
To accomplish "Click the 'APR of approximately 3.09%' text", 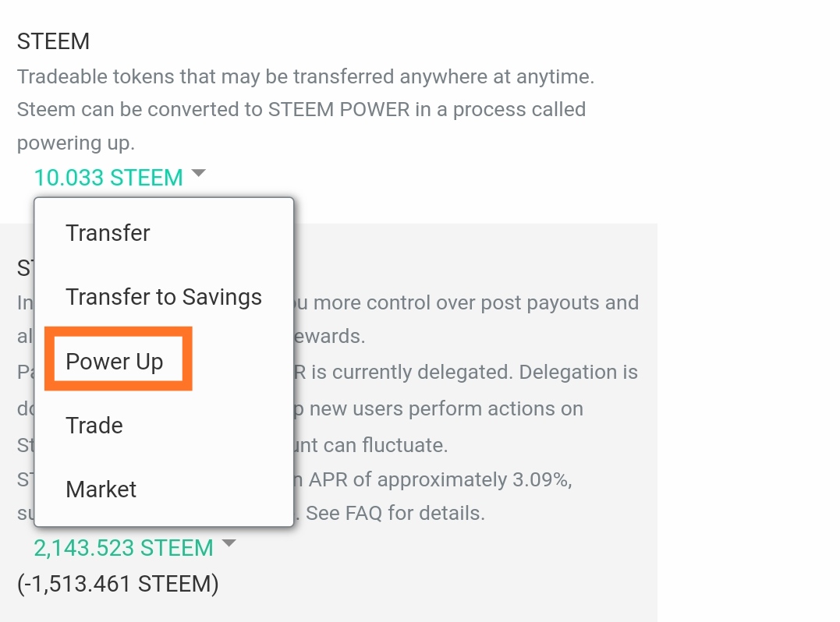I will point(439,479).
